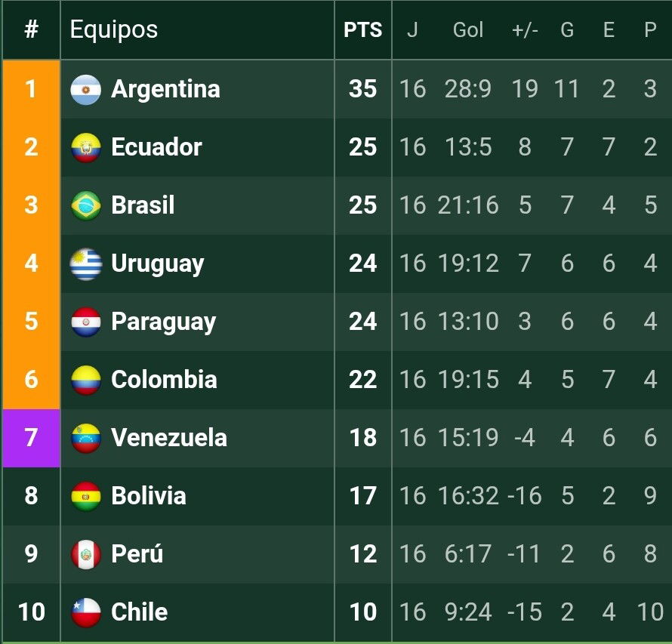Tap the Perú flag icon

86,554
